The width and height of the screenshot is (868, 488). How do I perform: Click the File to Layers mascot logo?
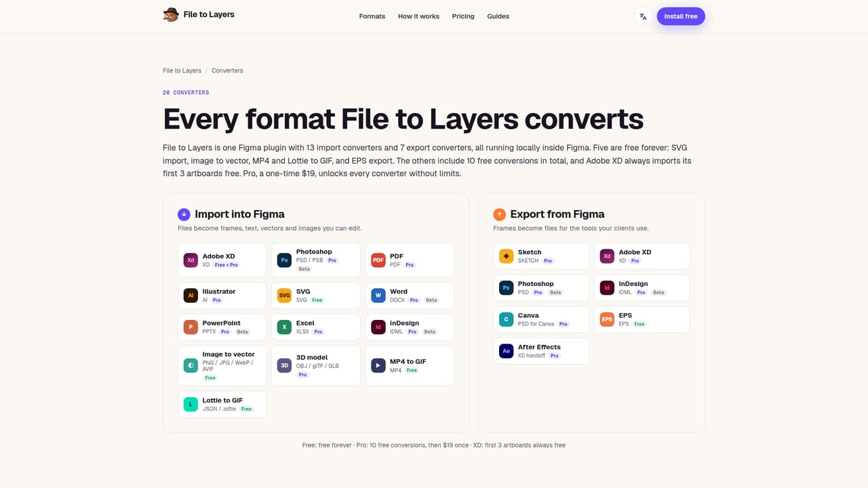(171, 15)
